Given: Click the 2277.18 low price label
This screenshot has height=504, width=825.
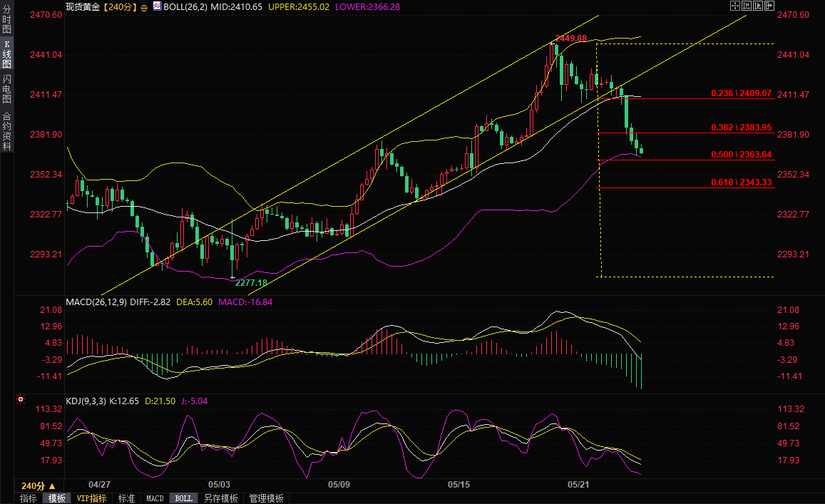Looking at the screenshot, I should tap(251, 282).
